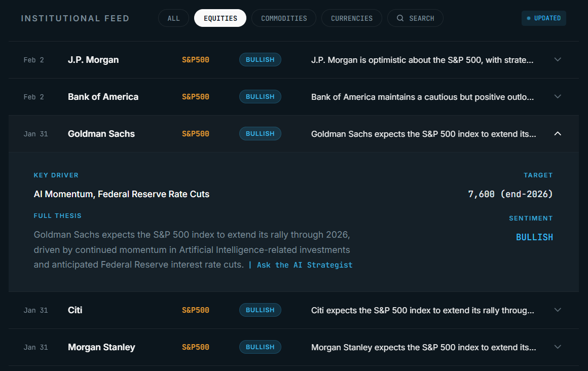Expand the Citi row chevron

click(558, 310)
